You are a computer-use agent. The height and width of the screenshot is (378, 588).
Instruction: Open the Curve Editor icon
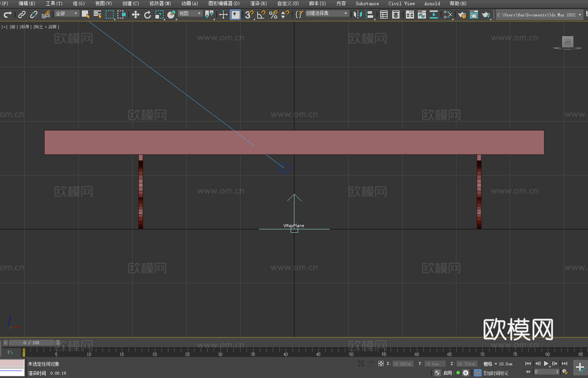(x=422, y=14)
